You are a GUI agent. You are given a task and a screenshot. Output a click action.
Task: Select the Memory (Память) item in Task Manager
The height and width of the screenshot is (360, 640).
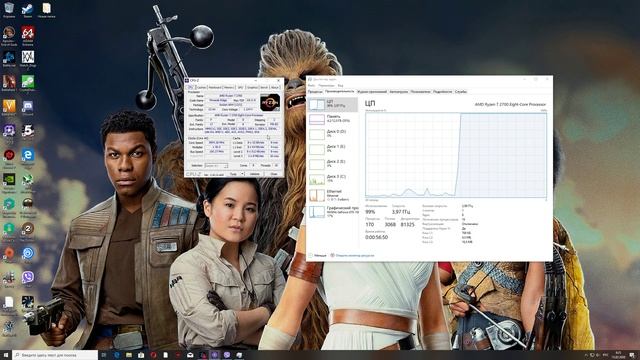333,119
